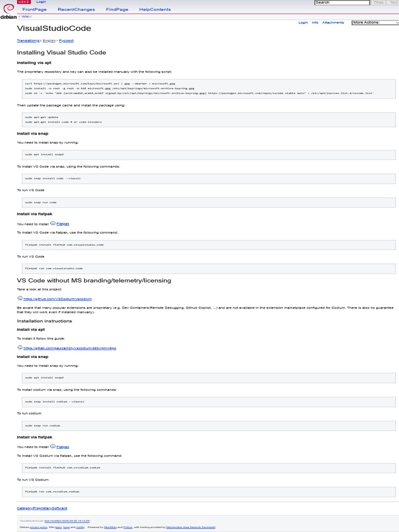Image resolution: width=399 pixels, height=532 pixels.
Task: Click globe icon beside vscodium-deb-rpm-repo link
Action: (x=20, y=348)
